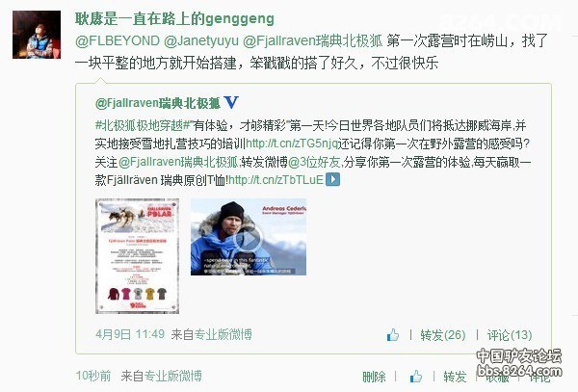
Task: Open the @FLBEYOND mention link
Action: (118, 40)
